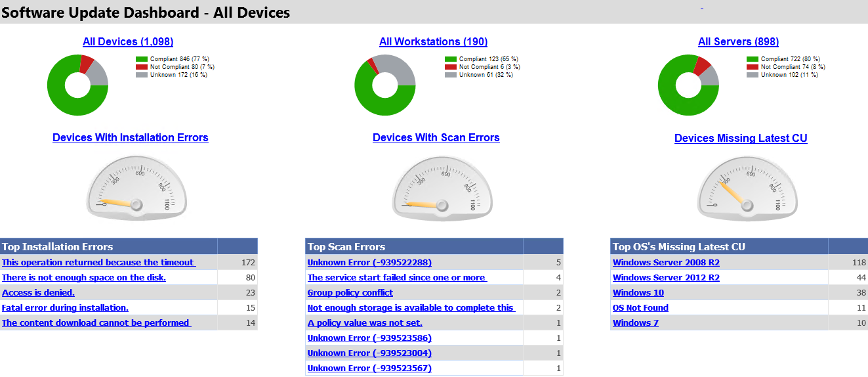
Task: Click gray Unknown swatch in All Workstations legend
Action: click(x=450, y=75)
